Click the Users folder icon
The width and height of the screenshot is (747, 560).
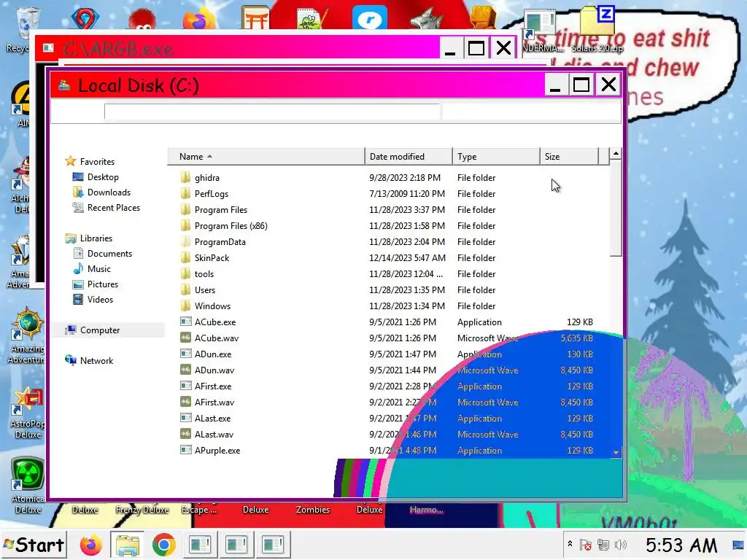coord(186,290)
